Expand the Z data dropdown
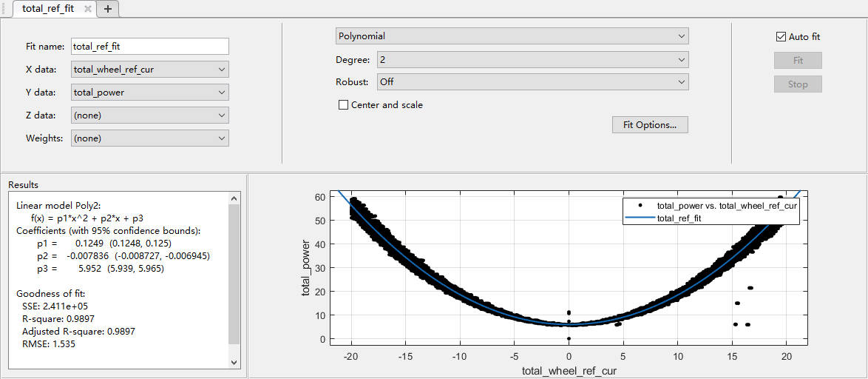This screenshot has width=868, height=379. (x=150, y=115)
